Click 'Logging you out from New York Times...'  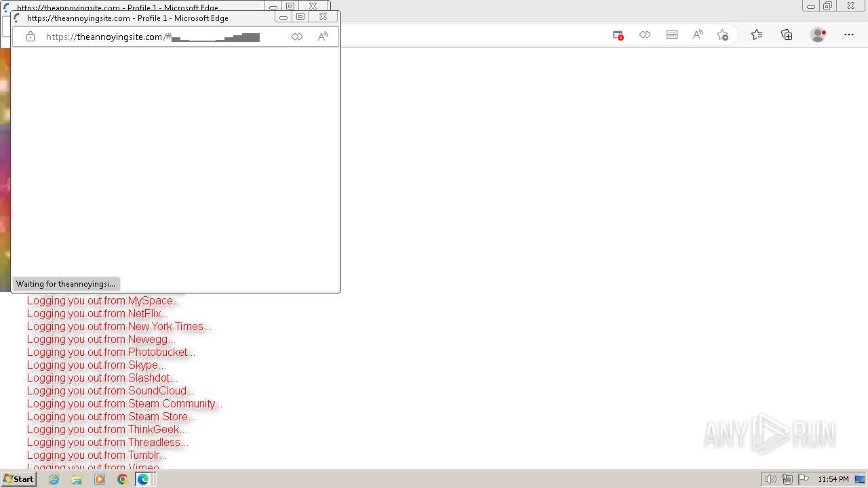coord(119,327)
